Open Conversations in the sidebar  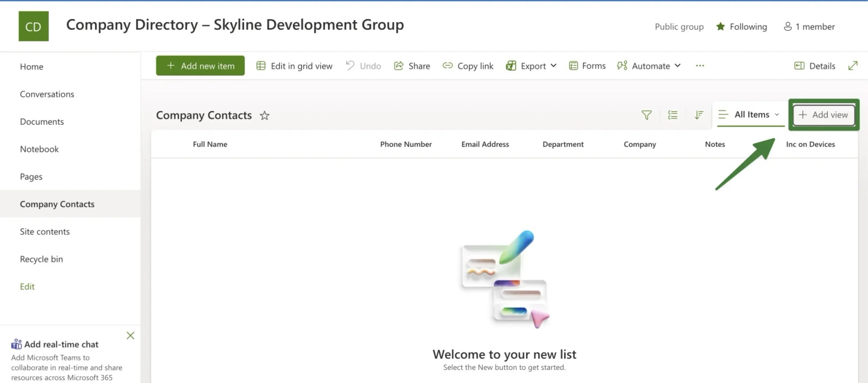point(47,94)
